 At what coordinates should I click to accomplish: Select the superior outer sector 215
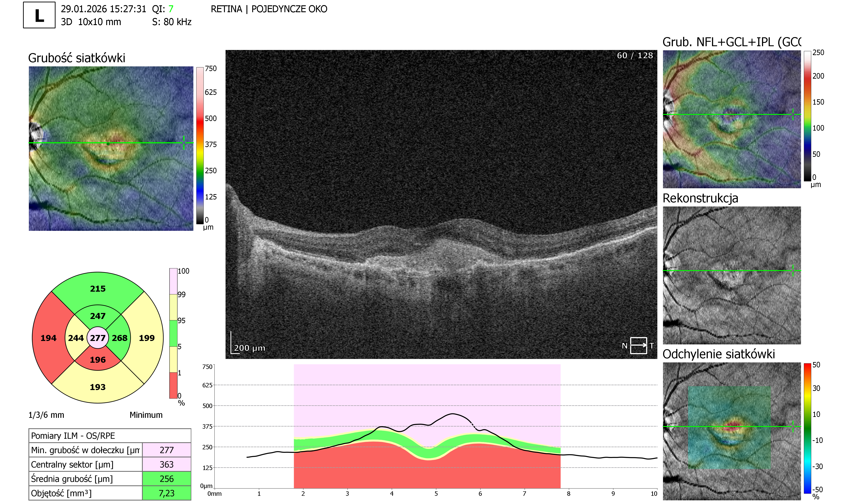tap(98, 289)
